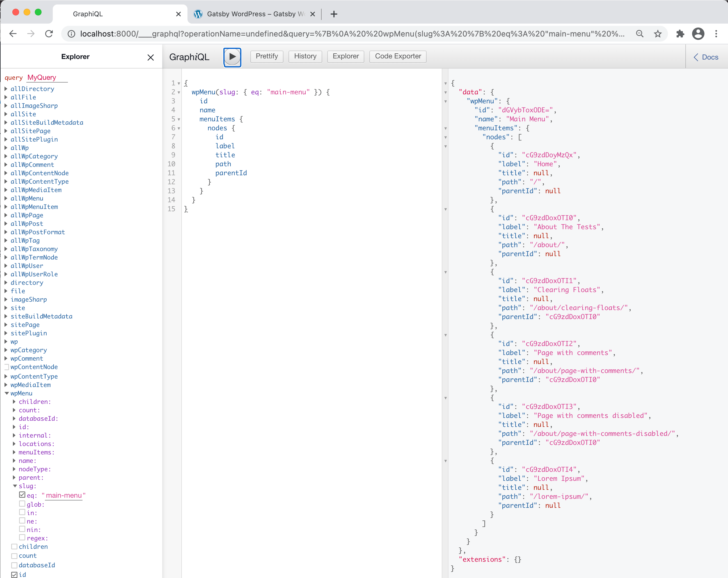Check the slug ne: filter checkbox
Screen dimensions: 728x578
(22, 521)
